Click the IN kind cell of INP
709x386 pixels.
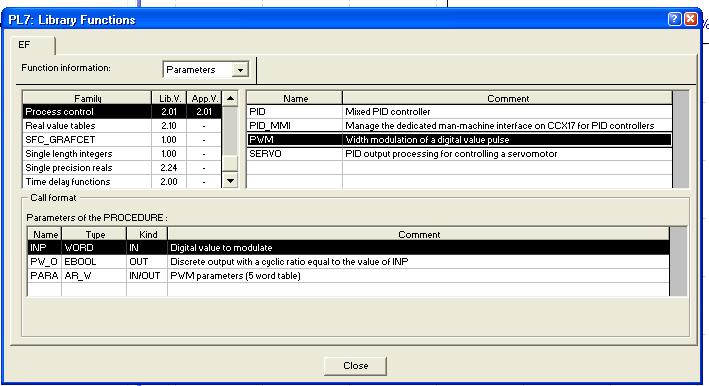pyautogui.click(x=147, y=248)
